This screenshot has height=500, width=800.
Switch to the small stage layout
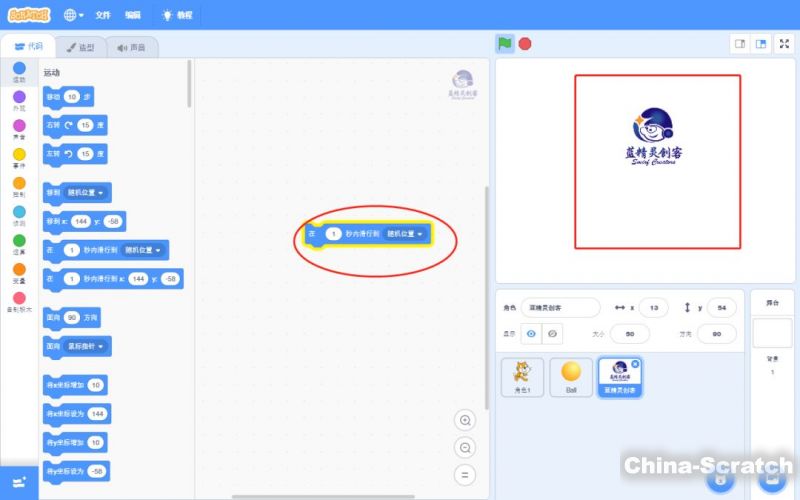(x=740, y=44)
